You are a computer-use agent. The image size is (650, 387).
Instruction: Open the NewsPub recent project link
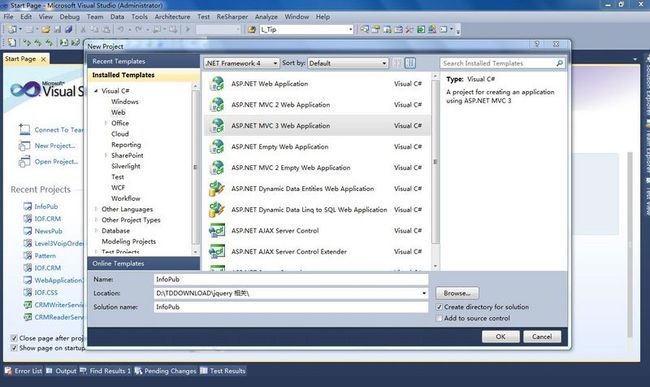point(49,231)
